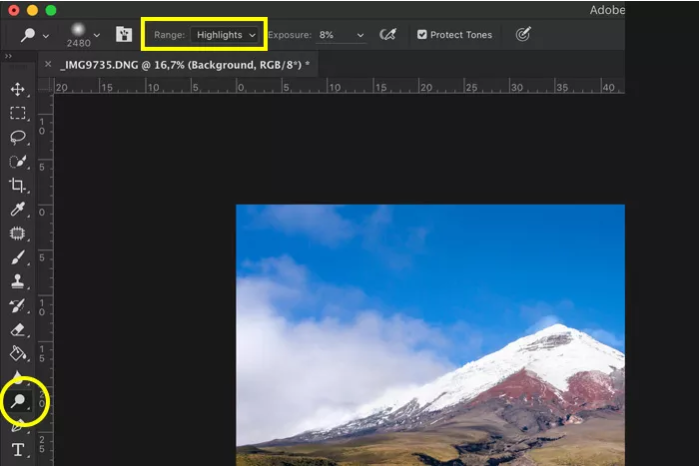Select the Move tool
Screen dimensions: 699x467
pos(18,90)
